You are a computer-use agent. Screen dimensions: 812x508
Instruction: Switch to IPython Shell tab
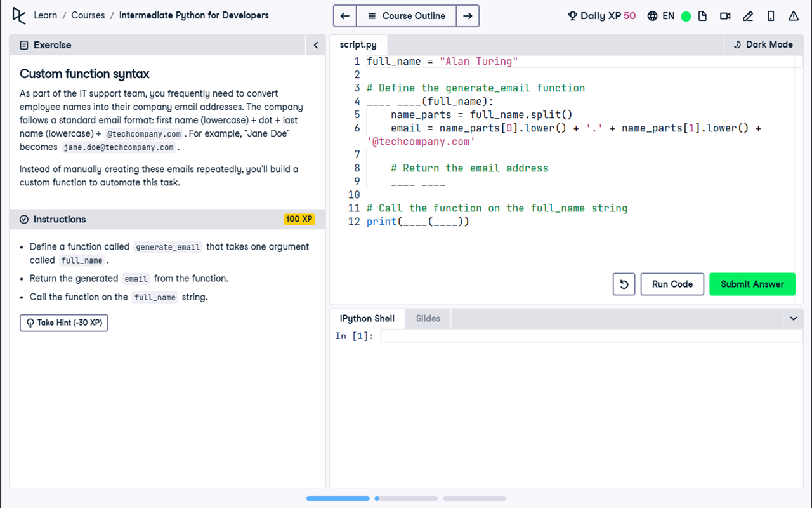pyautogui.click(x=367, y=319)
